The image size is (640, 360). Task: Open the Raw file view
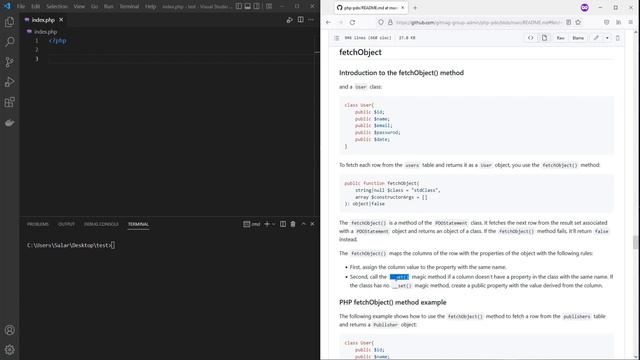click(x=560, y=38)
